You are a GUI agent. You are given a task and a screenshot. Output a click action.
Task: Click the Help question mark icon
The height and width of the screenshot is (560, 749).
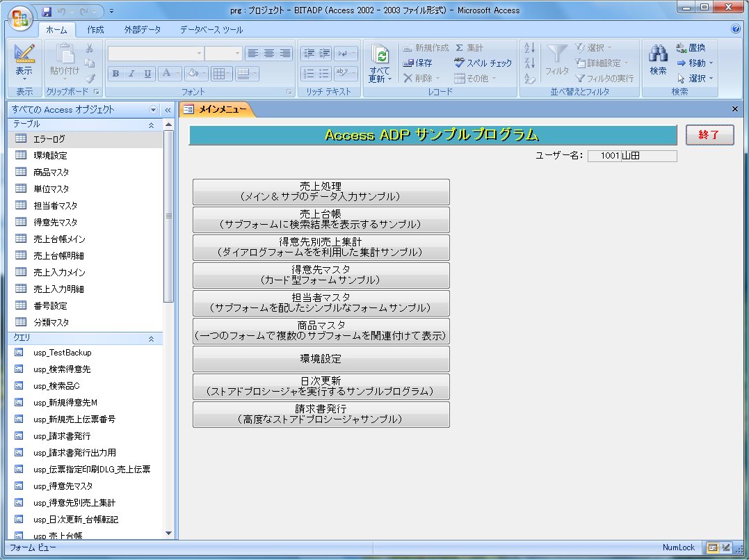coord(736,29)
